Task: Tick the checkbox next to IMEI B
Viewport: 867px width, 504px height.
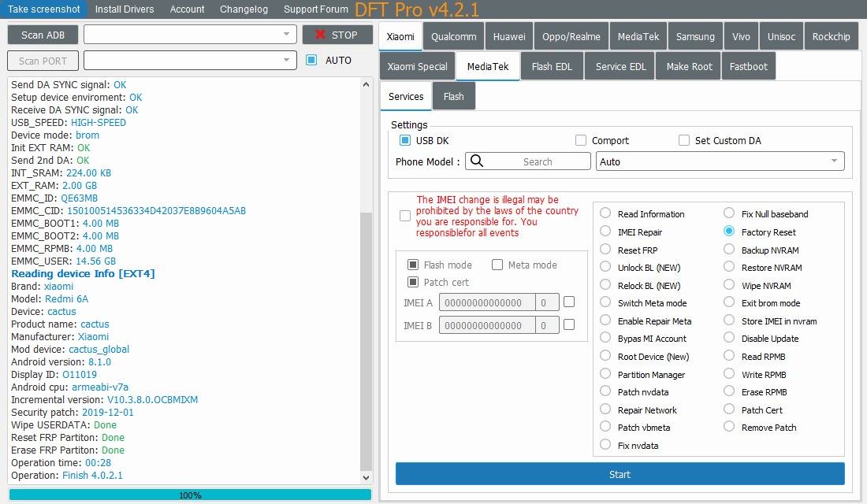Action: [569, 324]
